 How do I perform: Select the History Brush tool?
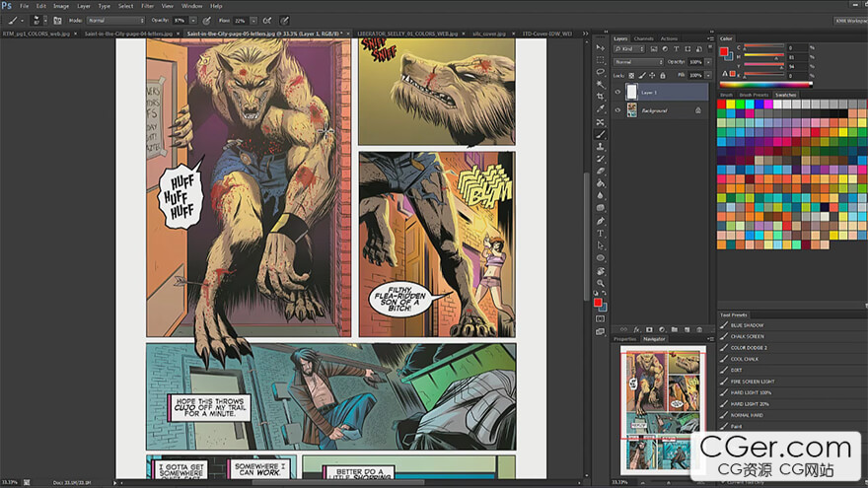pos(600,159)
